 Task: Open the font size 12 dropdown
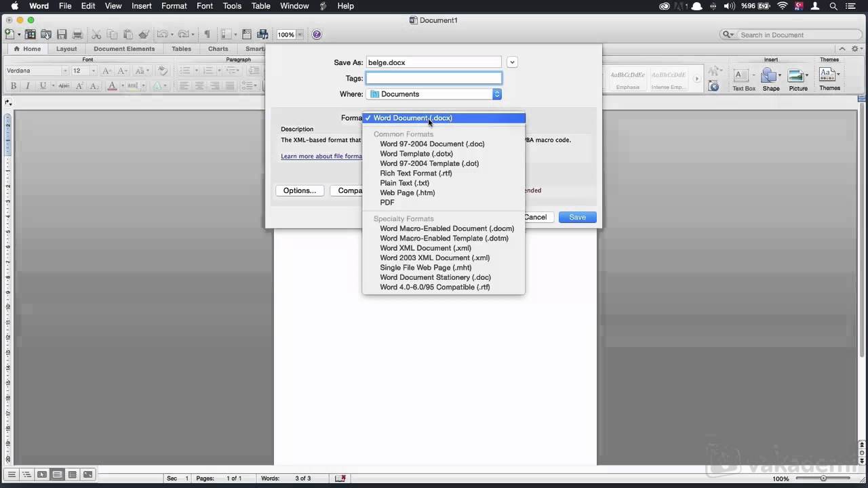click(93, 70)
